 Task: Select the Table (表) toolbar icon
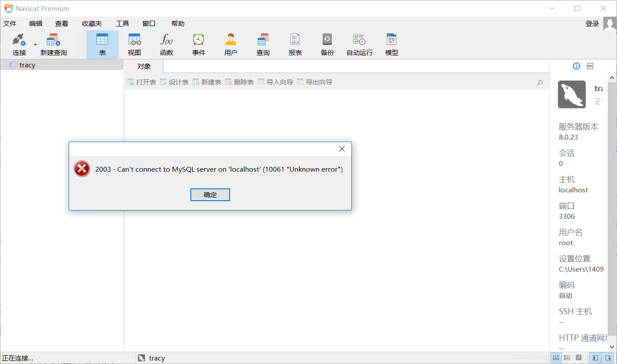(102, 44)
